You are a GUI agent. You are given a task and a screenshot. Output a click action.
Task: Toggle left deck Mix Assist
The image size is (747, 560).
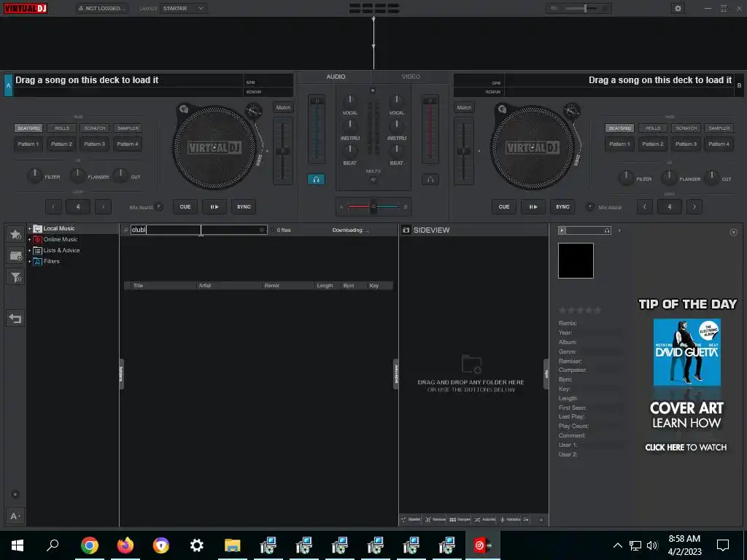coord(159,206)
